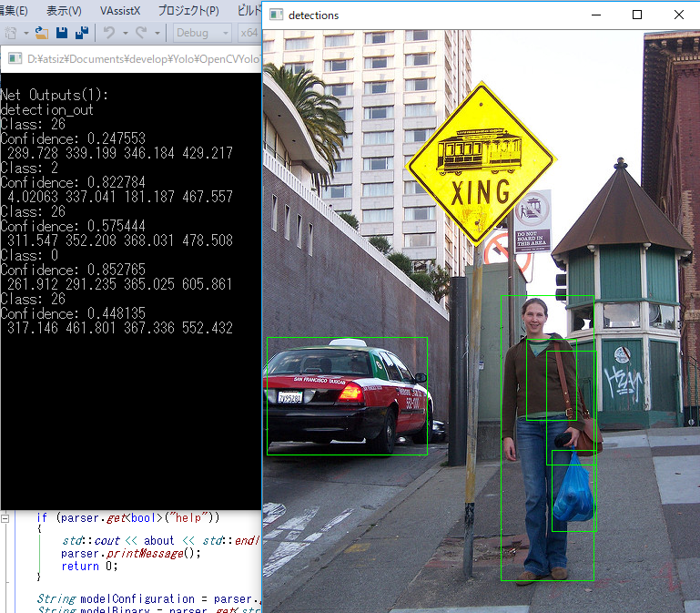700x613 pixels.
Task: Click the 'Confidence: 0.247553' line
Action: (73, 138)
